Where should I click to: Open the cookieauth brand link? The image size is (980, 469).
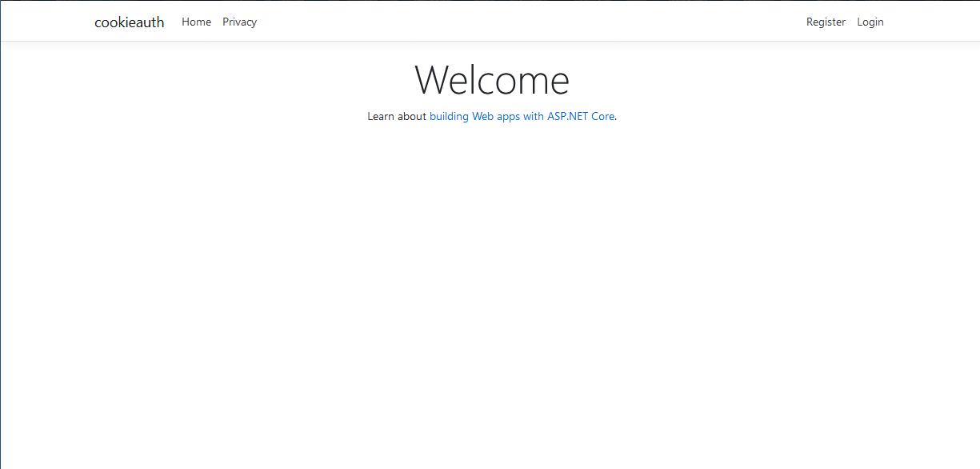coord(130,22)
